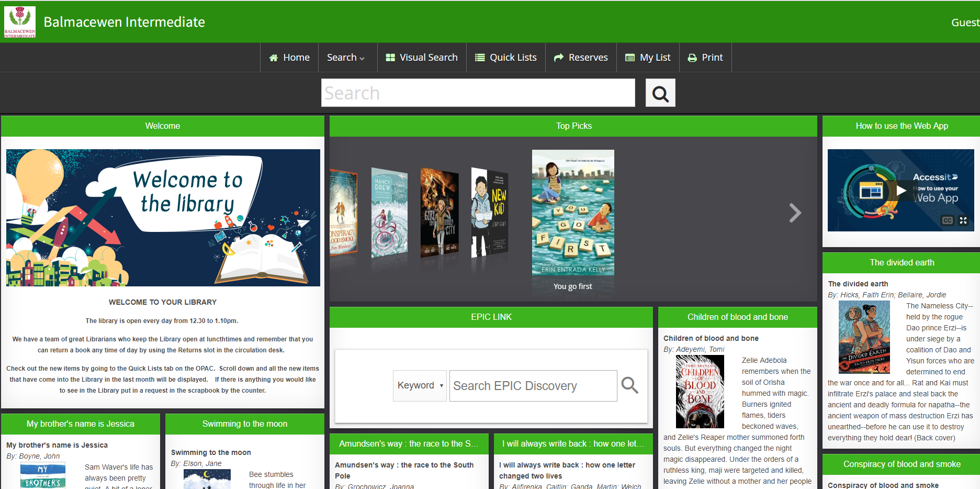
Task: Open the Guest account menu
Action: 965,22
